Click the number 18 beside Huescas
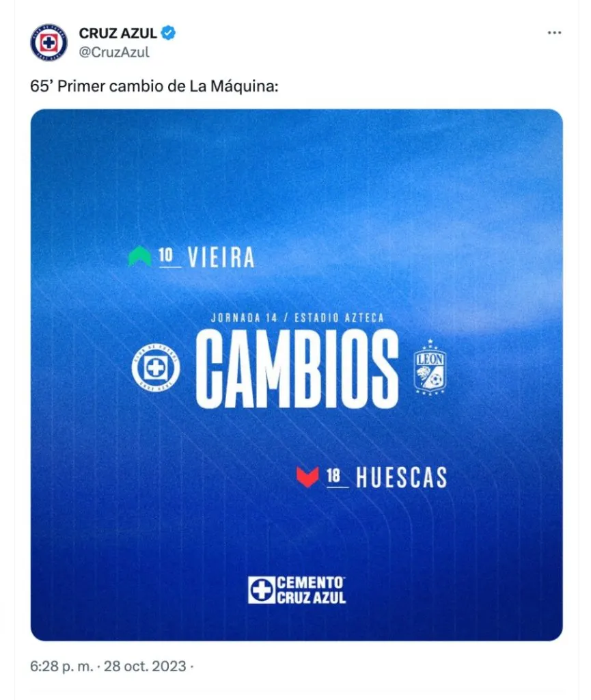Image resolution: width=591 pixels, height=700 pixels. pyautogui.click(x=334, y=476)
